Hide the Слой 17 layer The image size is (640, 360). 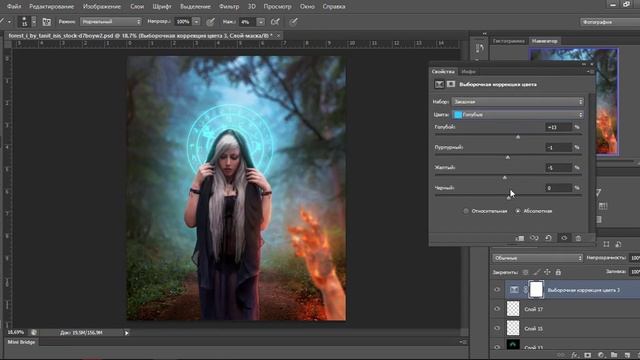pos(497,309)
